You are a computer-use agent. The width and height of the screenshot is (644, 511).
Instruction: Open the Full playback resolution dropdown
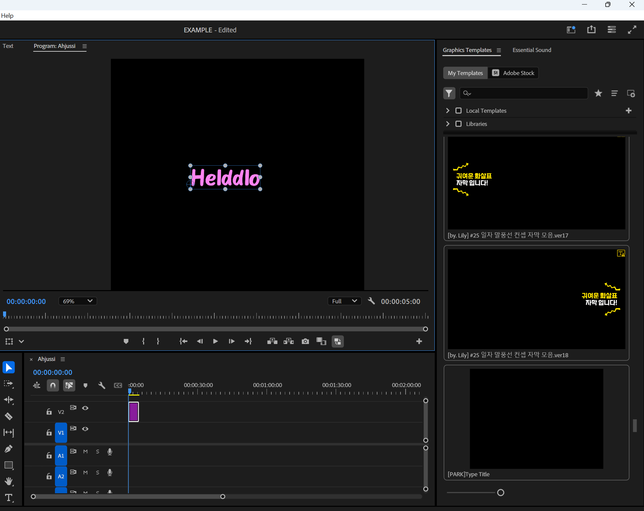coord(343,301)
